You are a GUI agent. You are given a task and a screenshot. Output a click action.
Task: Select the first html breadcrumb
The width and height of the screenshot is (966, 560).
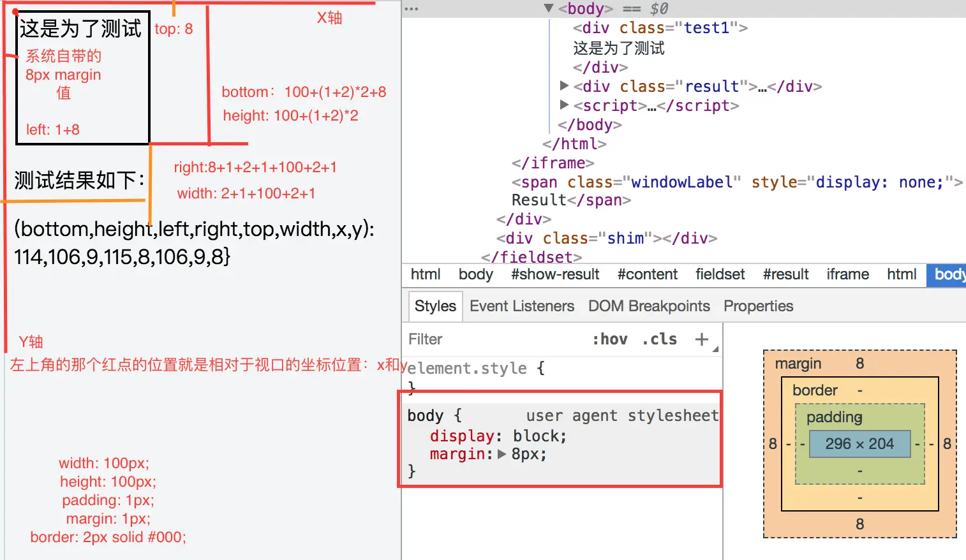tap(426, 274)
